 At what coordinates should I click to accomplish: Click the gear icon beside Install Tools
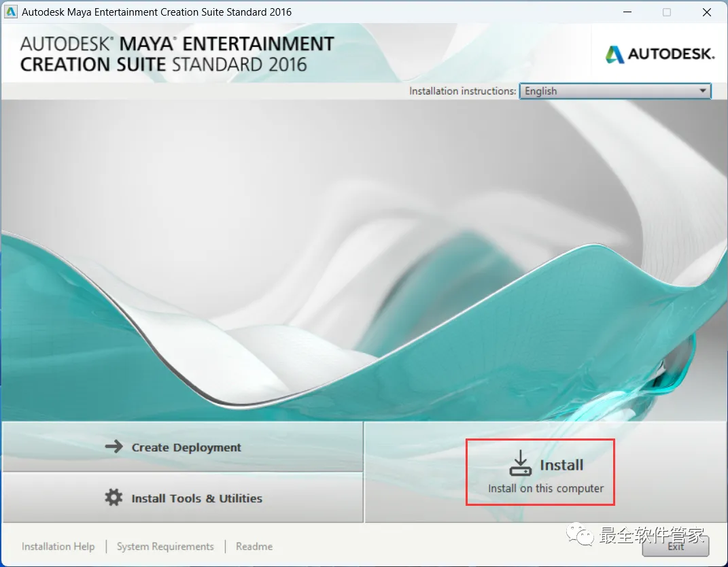pyautogui.click(x=114, y=498)
